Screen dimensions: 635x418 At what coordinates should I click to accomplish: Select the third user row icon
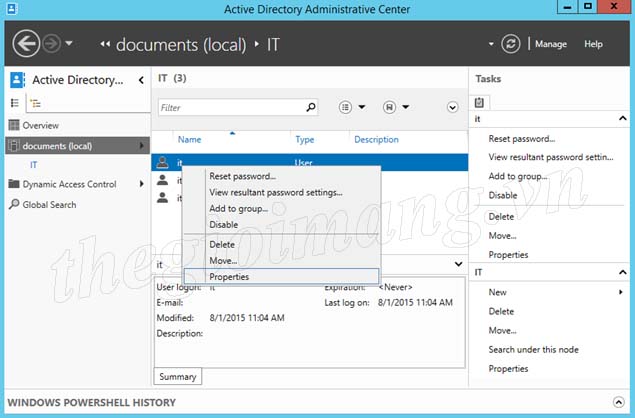[x=162, y=197]
